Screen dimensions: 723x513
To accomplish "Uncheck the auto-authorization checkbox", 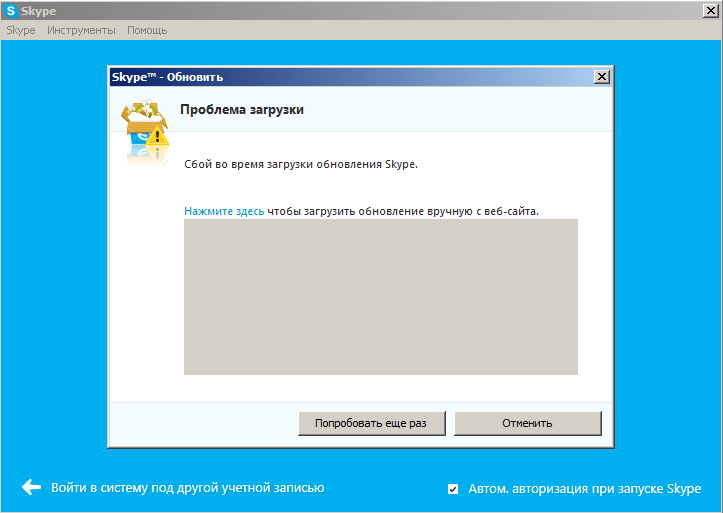I will [x=453, y=489].
